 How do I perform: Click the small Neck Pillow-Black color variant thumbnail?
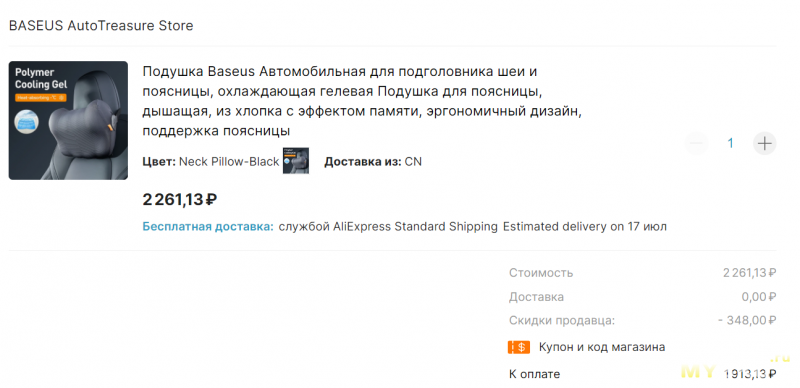(296, 161)
